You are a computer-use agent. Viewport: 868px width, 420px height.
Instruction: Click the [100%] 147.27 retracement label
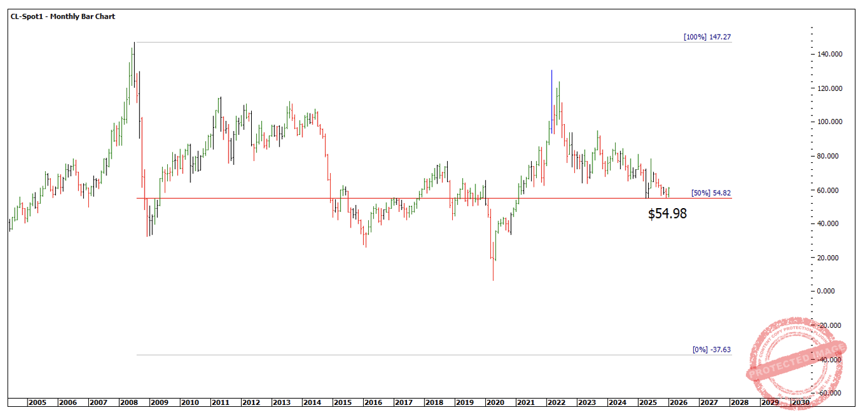pyautogui.click(x=707, y=37)
